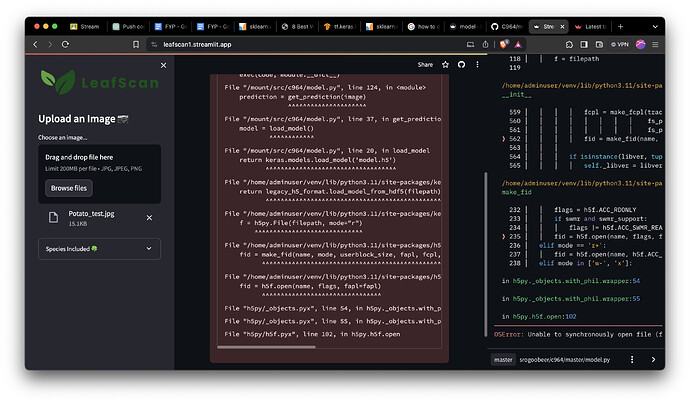This screenshot has width=690, height=403.
Task: Switch to the tf.keras tab
Action: coord(340,27)
